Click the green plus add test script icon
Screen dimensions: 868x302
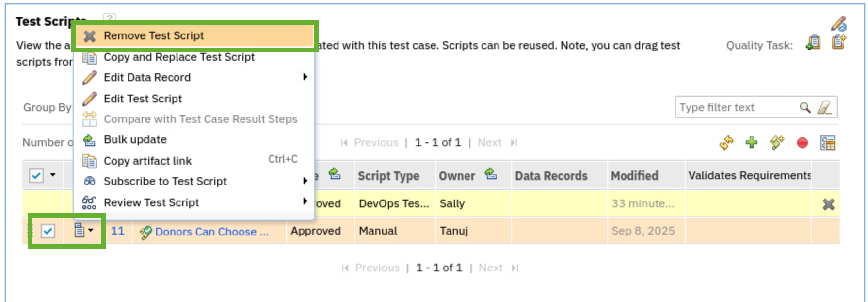click(x=752, y=143)
